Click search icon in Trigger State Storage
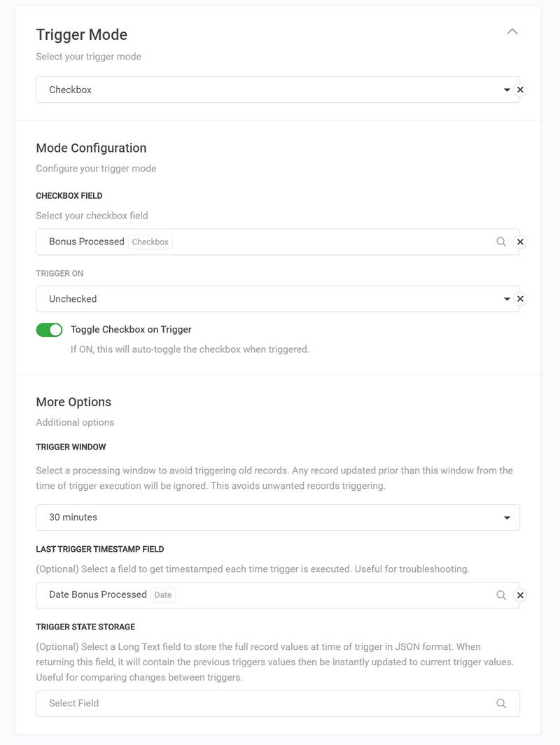Image resolution: width=560 pixels, height=745 pixels. (501, 704)
